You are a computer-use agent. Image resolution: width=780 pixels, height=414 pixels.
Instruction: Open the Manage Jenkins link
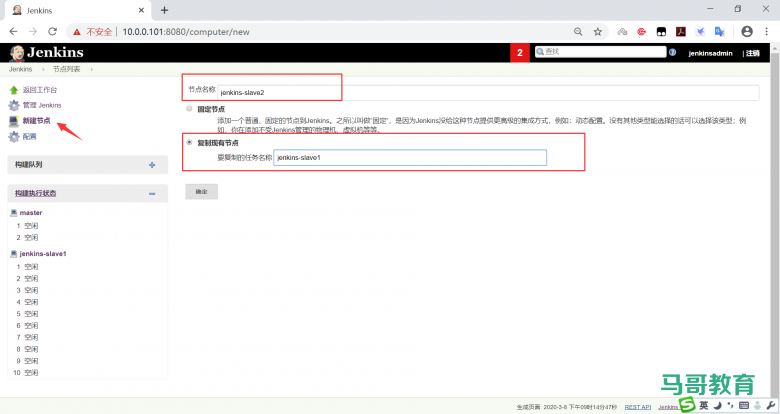(42, 105)
